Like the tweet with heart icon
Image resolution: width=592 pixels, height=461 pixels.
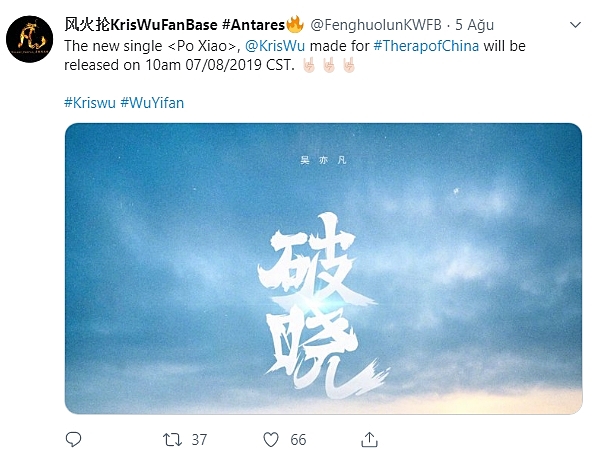pos(271,440)
